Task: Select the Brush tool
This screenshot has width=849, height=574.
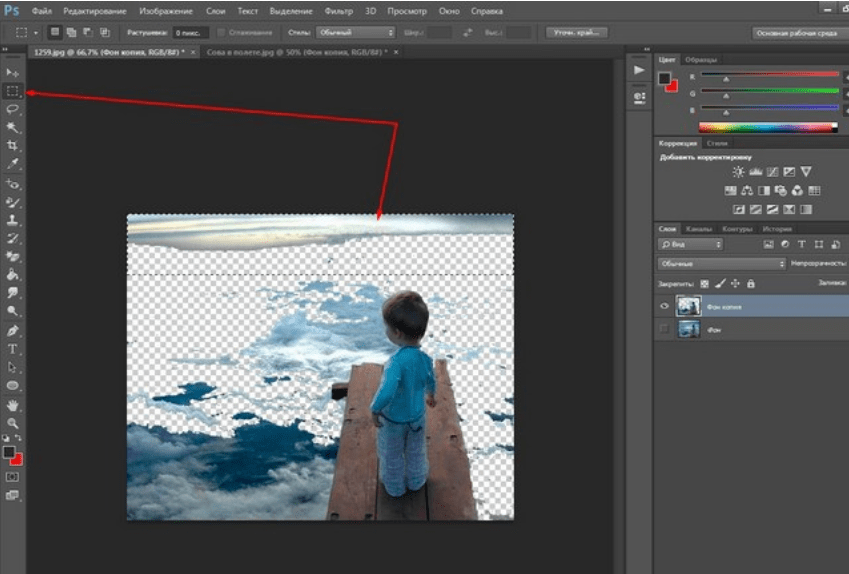Action: tap(12, 203)
